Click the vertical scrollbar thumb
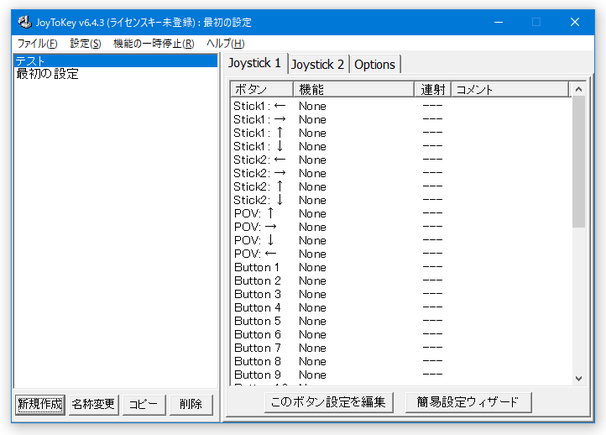The width and height of the screenshot is (606, 435). pos(579,162)
